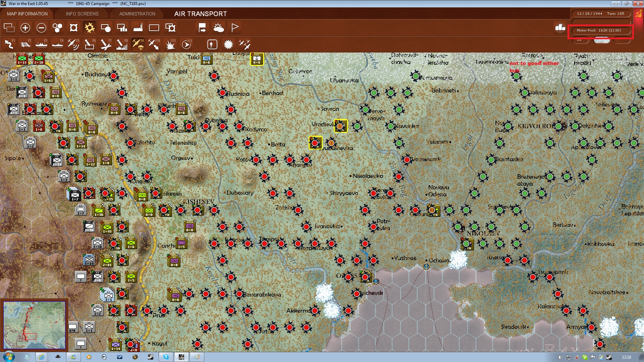This screenshot has height=362, width=644.
Task: Select the F4 amphibious ship icon
Action: [57, 44]
